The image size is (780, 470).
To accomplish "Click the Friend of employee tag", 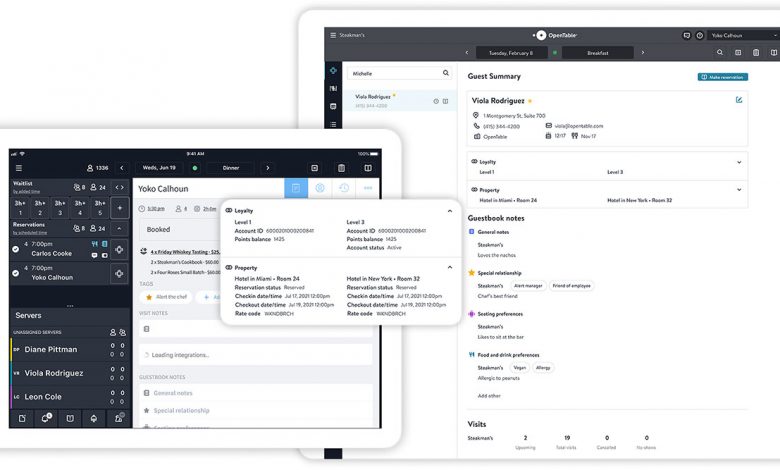I will click(572, 286).
